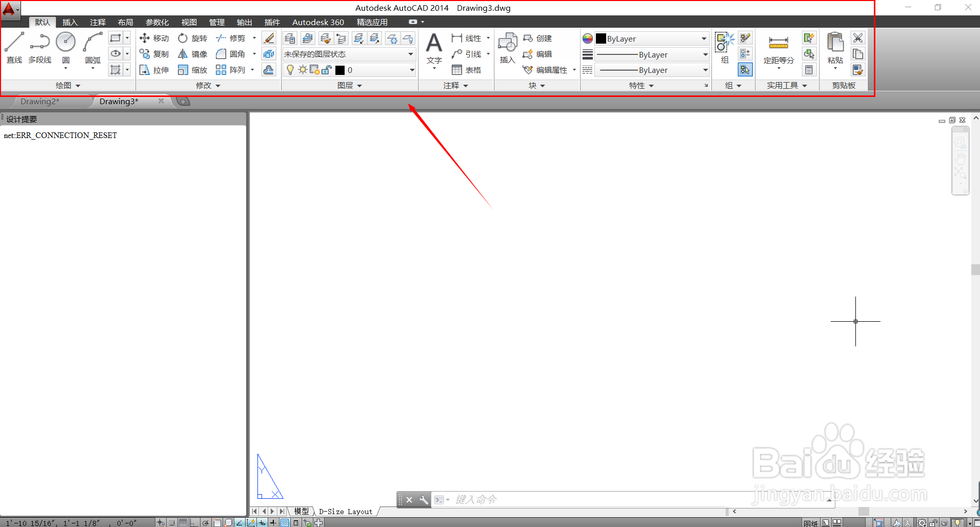Toggle Snap mode in status bar

pyautogui.click(x=172, y=523)
